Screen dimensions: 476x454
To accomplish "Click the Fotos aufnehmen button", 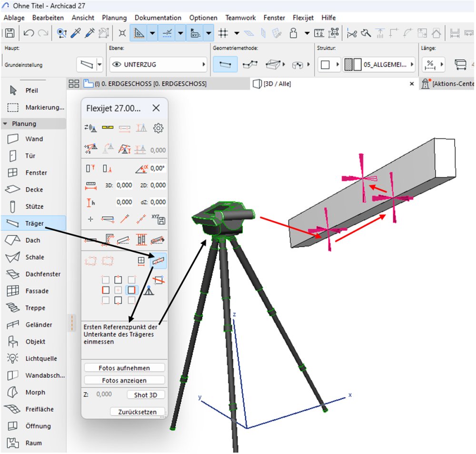I will [x=124, y=368].
